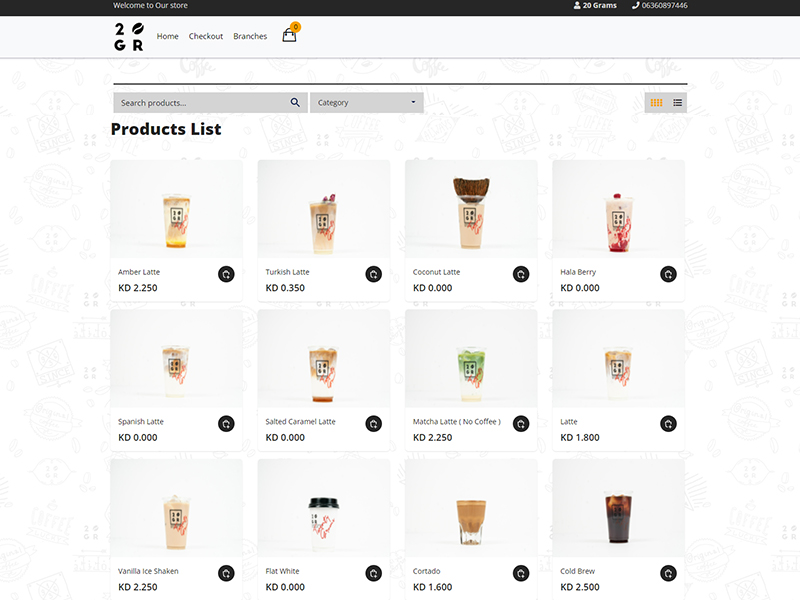Open the Branches menu item
This screenshot has width=800, height=600.
tap(250, 36)
